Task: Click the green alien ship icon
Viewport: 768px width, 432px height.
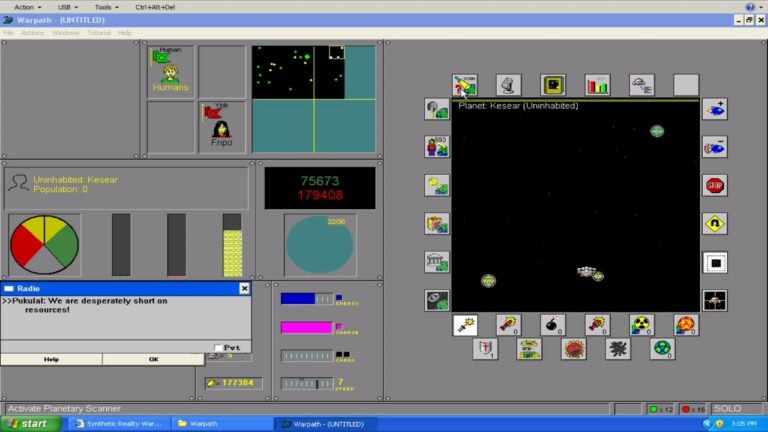Action: click(x=529, y=349)
